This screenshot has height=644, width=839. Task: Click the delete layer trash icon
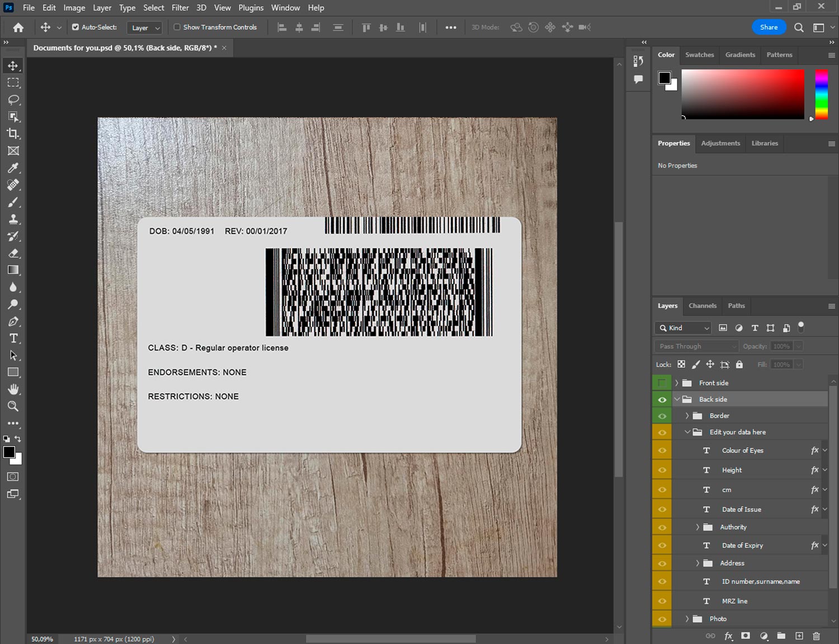click(816, 636)
